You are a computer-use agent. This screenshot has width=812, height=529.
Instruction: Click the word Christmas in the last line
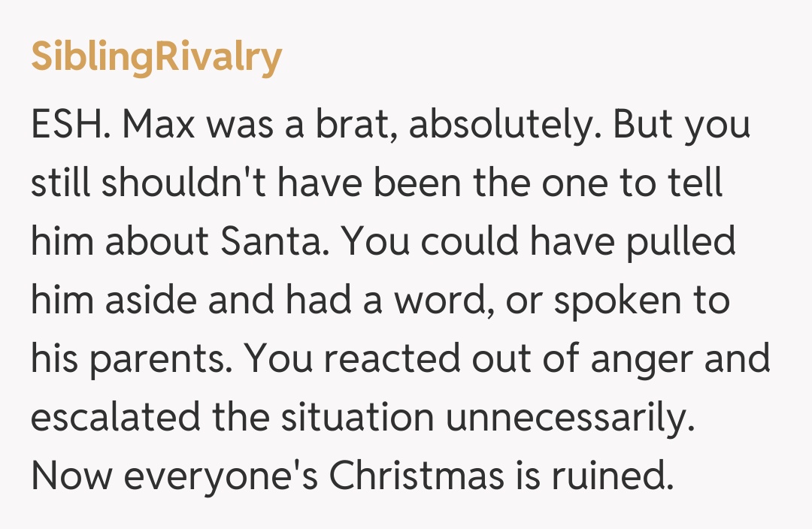422,477
